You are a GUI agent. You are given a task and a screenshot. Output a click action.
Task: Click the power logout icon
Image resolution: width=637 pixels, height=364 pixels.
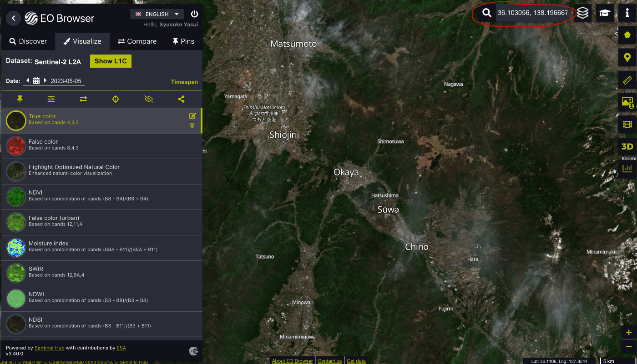(194, 14)
